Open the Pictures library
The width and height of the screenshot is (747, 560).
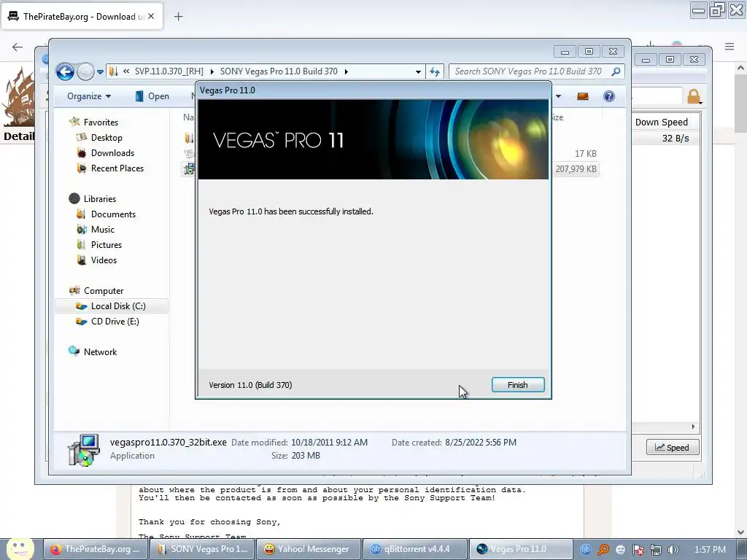107,245
